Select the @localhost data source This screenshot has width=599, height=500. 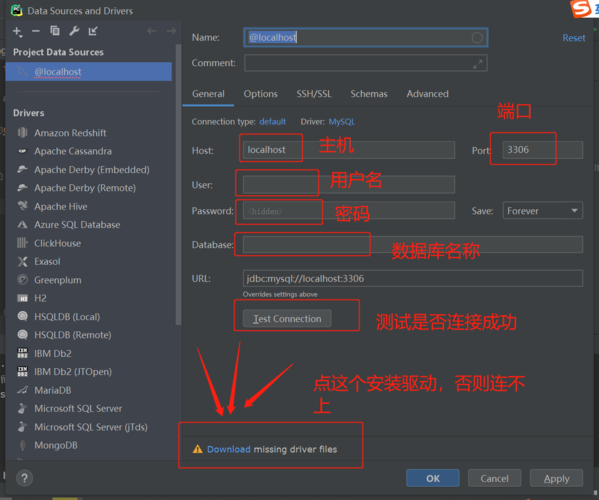(x=89, y=72)
